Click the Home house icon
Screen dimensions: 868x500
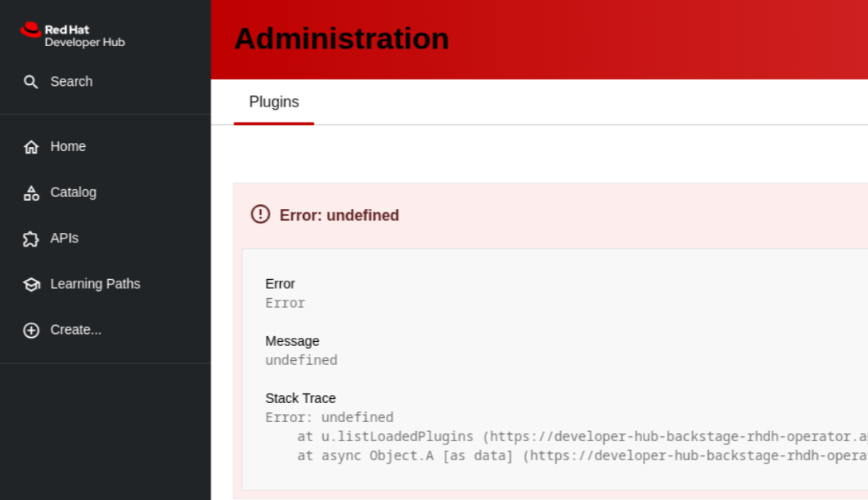(x=31, y=147)
